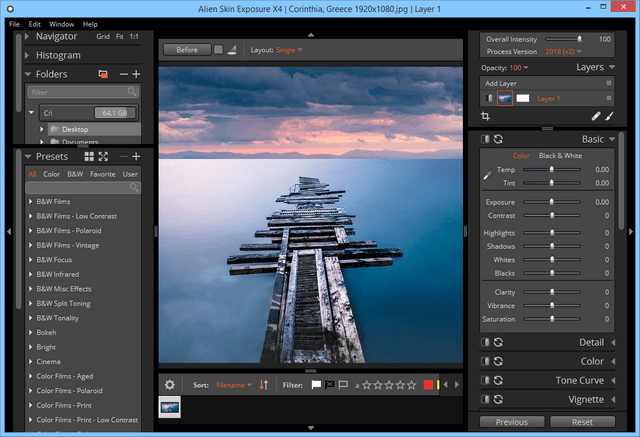Filter by the red color label

point(429,384)
